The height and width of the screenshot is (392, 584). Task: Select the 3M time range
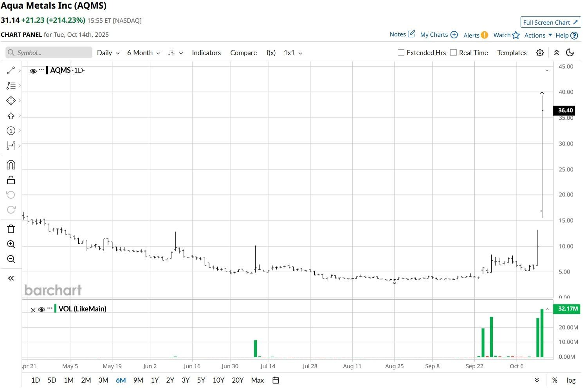click(x=103, y=380)
